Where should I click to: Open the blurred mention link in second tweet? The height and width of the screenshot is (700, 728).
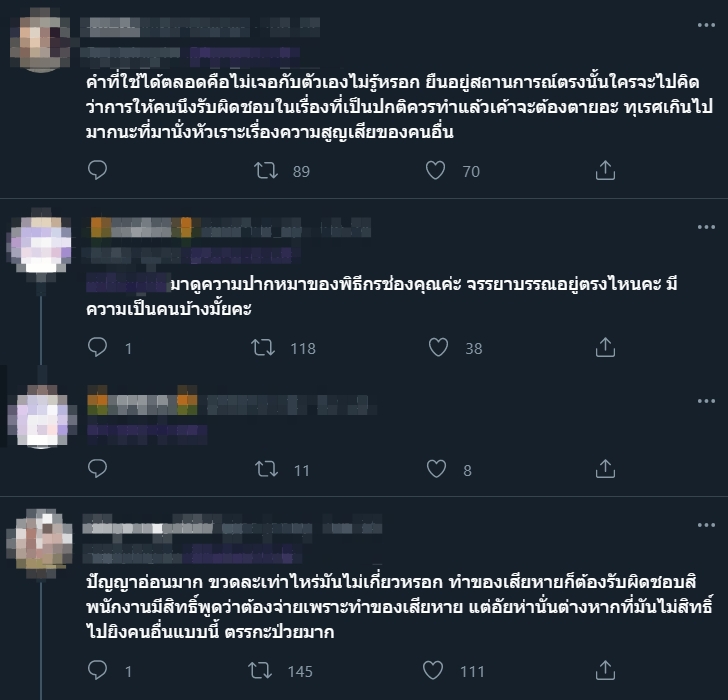coord(128,283)
